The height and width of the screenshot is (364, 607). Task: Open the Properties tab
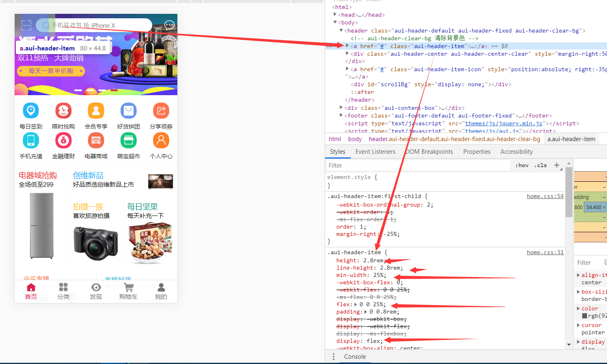(477, 152)
